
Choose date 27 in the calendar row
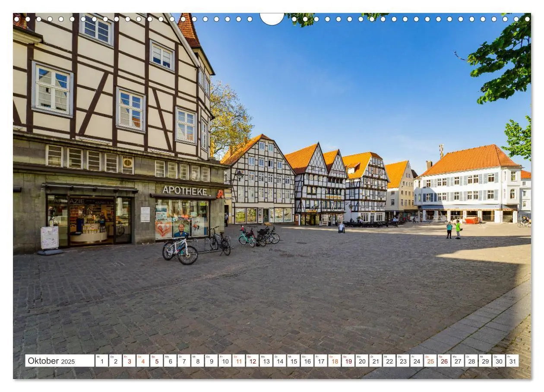[457, 361]
